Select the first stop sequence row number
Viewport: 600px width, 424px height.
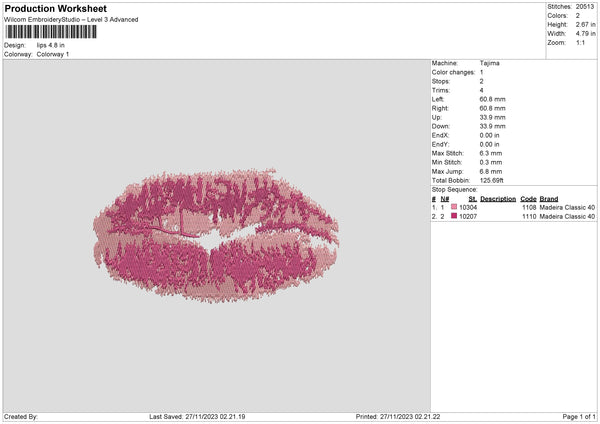coord(435,207)
